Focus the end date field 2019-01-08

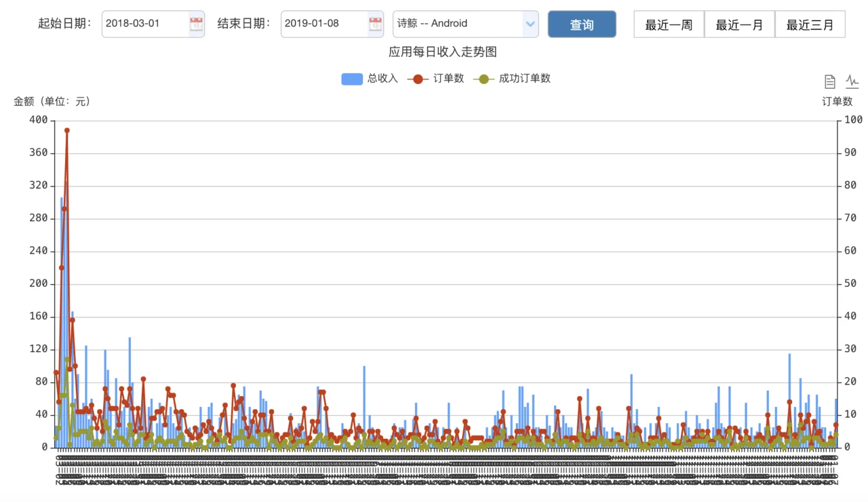tap(324, 24)
